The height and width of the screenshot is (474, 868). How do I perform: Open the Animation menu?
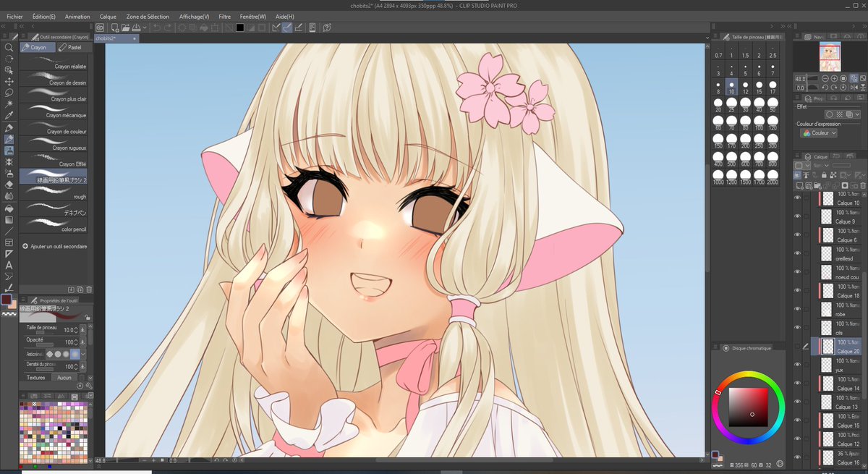pos(77,16)
